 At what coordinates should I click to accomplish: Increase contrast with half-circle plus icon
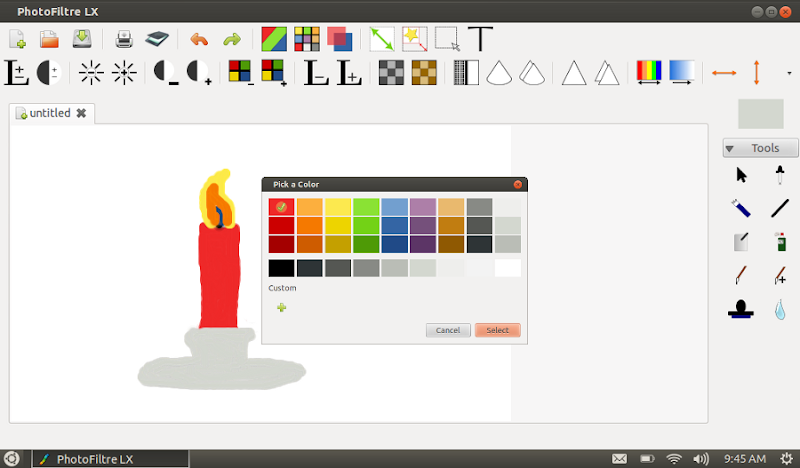(199, 72)
